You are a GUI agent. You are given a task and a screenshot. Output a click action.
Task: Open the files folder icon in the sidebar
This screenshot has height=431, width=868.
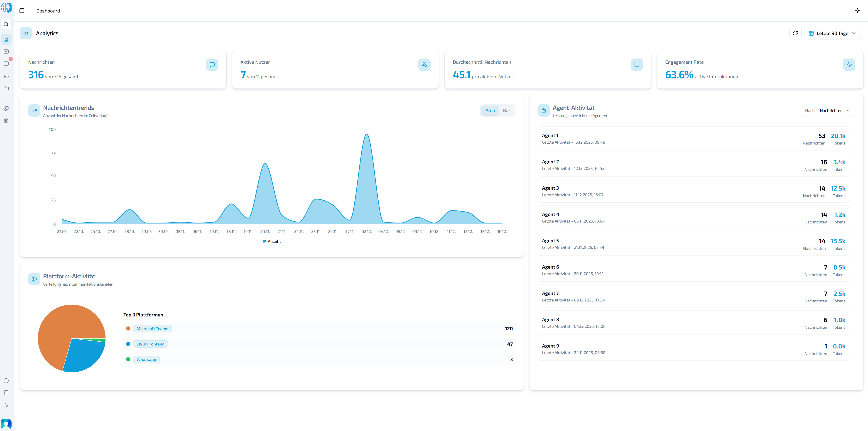(6, 88)
